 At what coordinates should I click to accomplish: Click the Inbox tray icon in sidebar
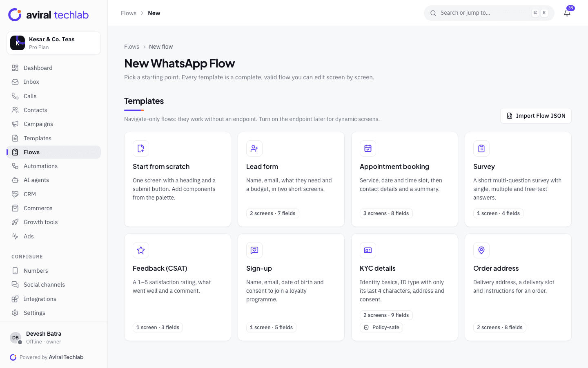[x=15, y=82]
